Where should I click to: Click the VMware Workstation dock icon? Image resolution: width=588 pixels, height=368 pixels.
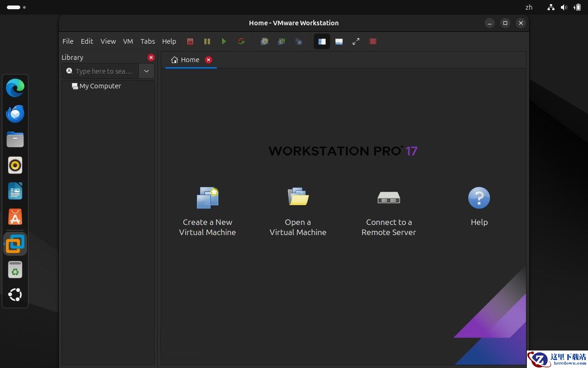point(15,244)
